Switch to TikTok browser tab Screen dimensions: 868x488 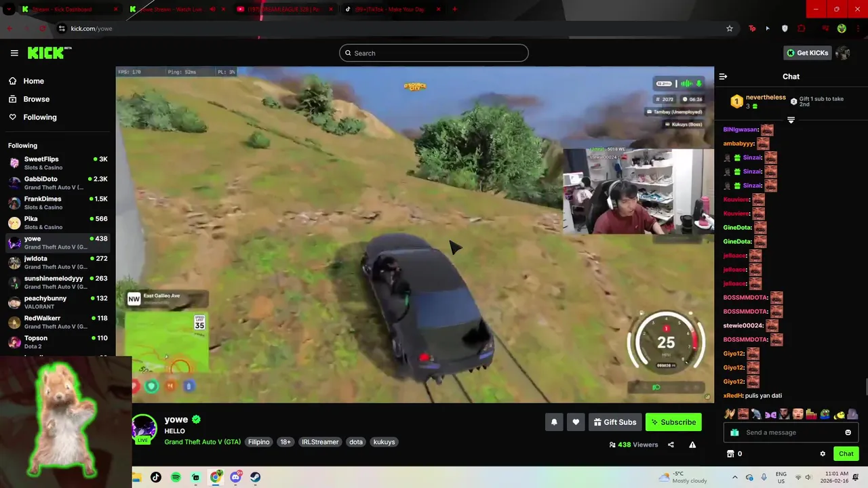tap(391, 9)
